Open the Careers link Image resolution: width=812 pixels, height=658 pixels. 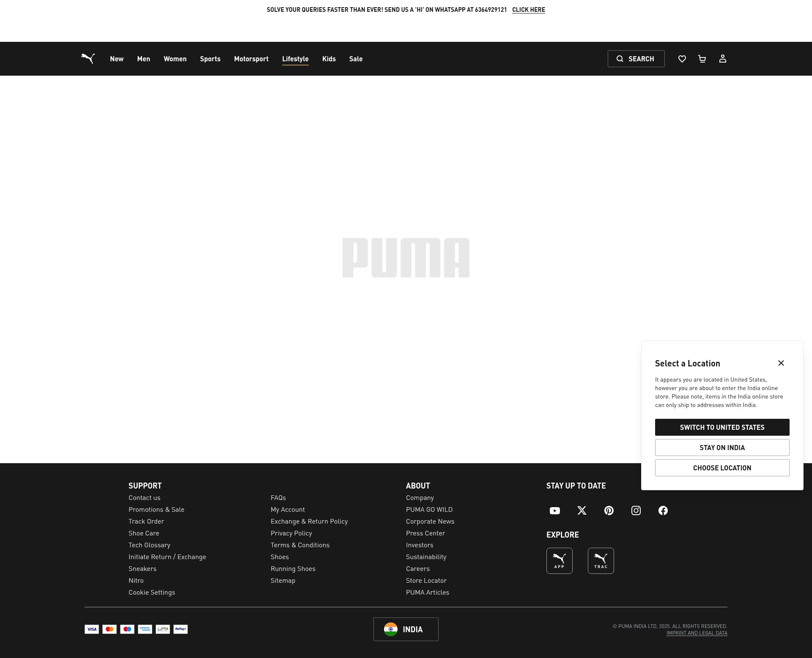coord(418,569)
